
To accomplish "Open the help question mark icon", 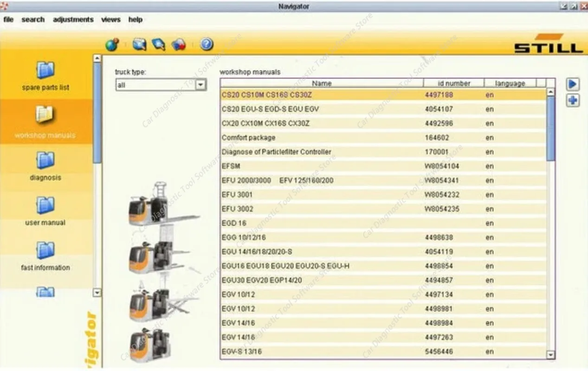I will tap(207, 45).
